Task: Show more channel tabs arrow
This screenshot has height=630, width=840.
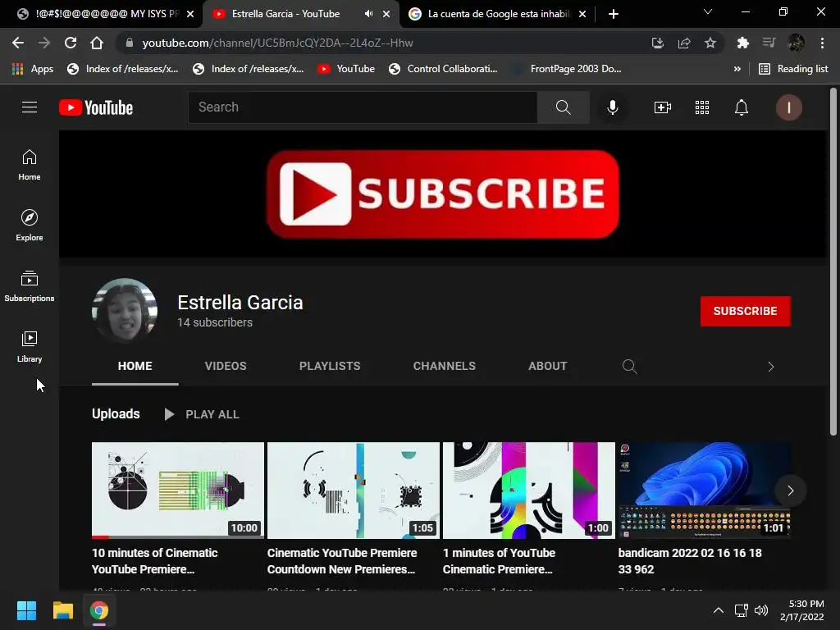Action: 771,367
